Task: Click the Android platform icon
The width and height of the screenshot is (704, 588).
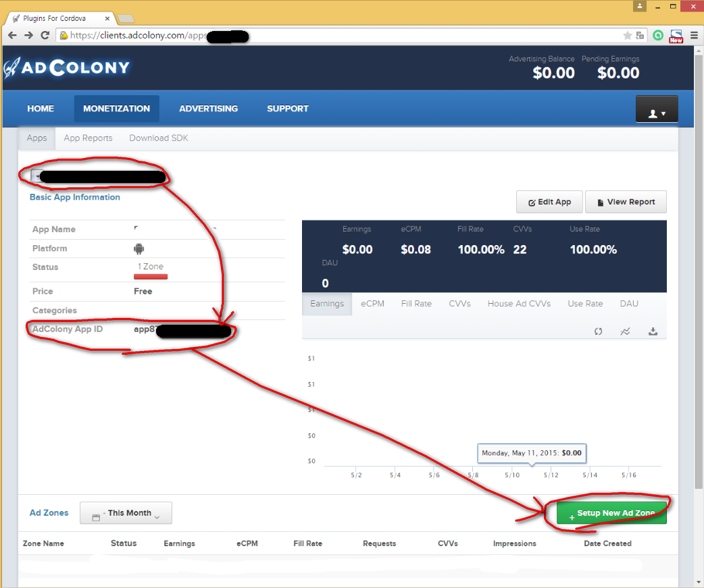Action: [139, 248]
